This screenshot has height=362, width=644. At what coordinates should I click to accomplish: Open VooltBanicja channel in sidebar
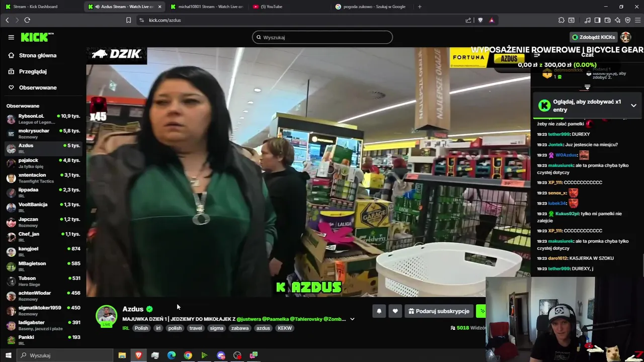point(43,207)
